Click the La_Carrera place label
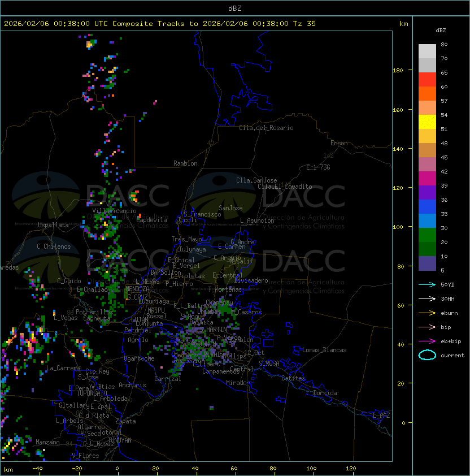470x476 pixels. (63, 368)
